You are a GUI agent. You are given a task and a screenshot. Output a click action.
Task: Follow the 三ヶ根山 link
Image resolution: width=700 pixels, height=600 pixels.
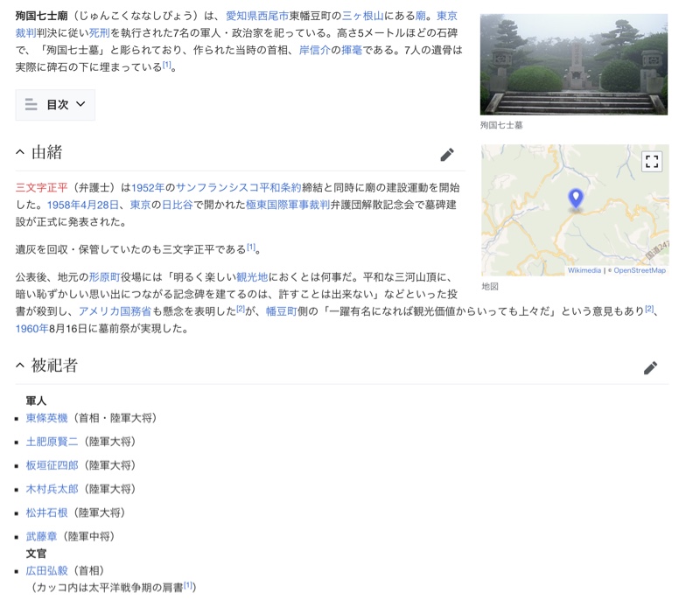(362, 16)
